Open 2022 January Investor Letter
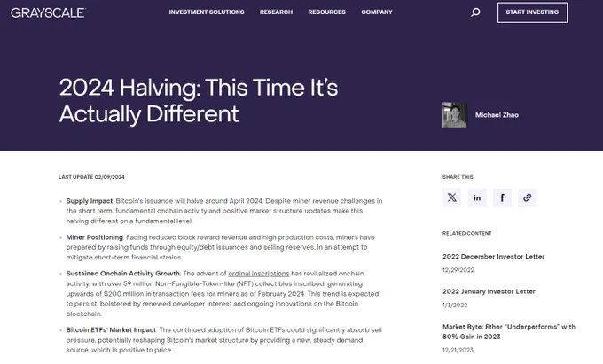Screen dimensions: 603x364 tap(489, 291)
